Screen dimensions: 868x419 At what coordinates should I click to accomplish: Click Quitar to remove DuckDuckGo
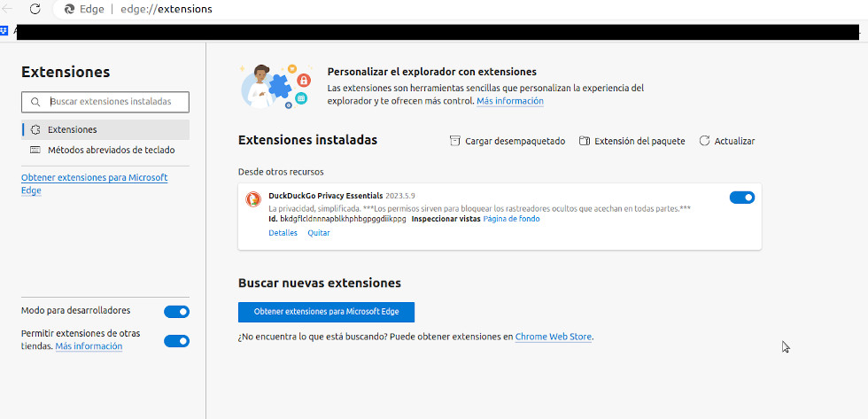(x=319, y=233)
